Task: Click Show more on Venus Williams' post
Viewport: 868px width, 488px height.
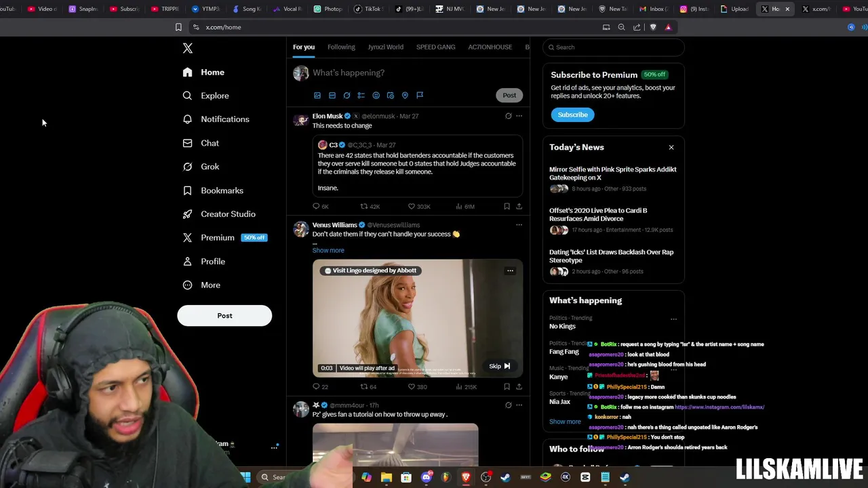Action: point(328,251)
